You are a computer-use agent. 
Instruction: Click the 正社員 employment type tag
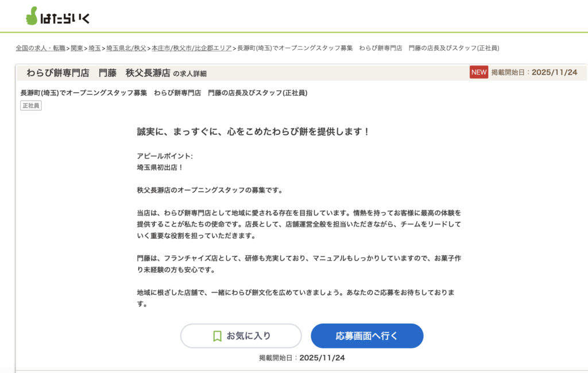pos(31,106)
